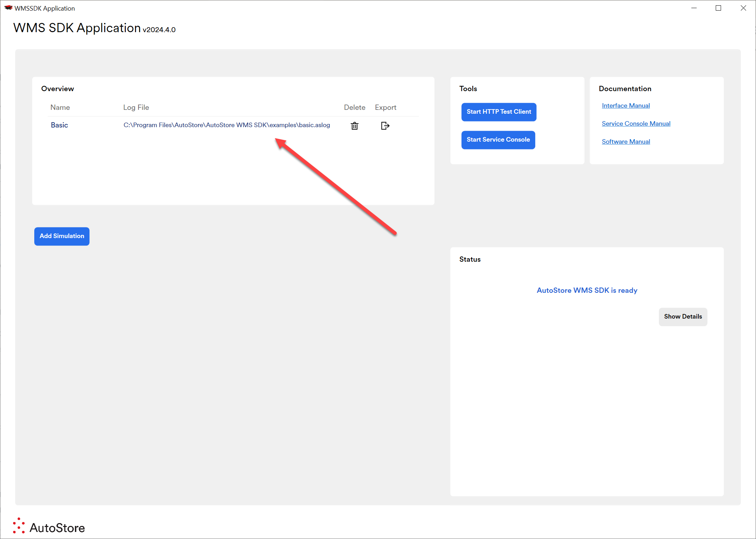The height and width of the screenshot is (539, 756).
Task: Maximize the WMSSDK Application window
Action: (718, 8)
